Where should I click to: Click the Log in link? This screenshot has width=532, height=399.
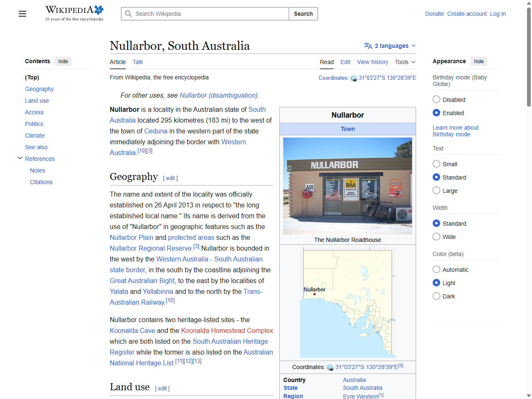498,14
